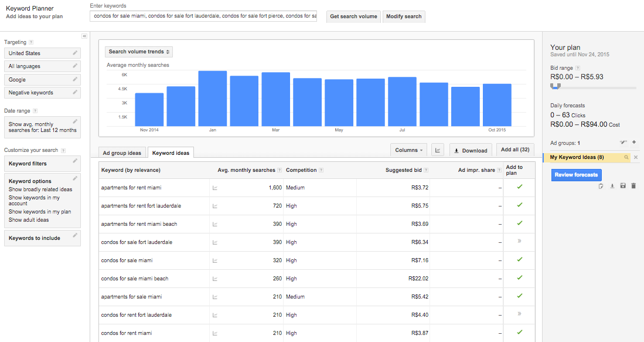The image size is (644, 342).
Task: Sort by Avg. monthly searches header
Action: (x=247, y=170)
